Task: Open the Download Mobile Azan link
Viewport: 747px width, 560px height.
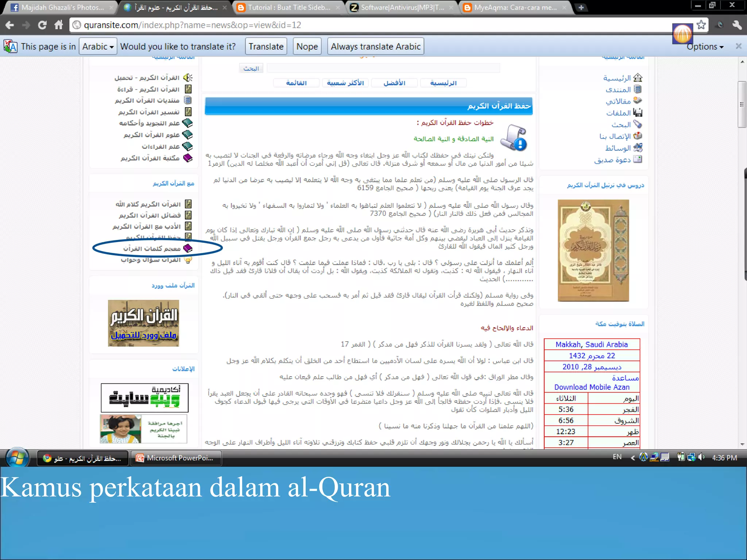Action: 592,387
